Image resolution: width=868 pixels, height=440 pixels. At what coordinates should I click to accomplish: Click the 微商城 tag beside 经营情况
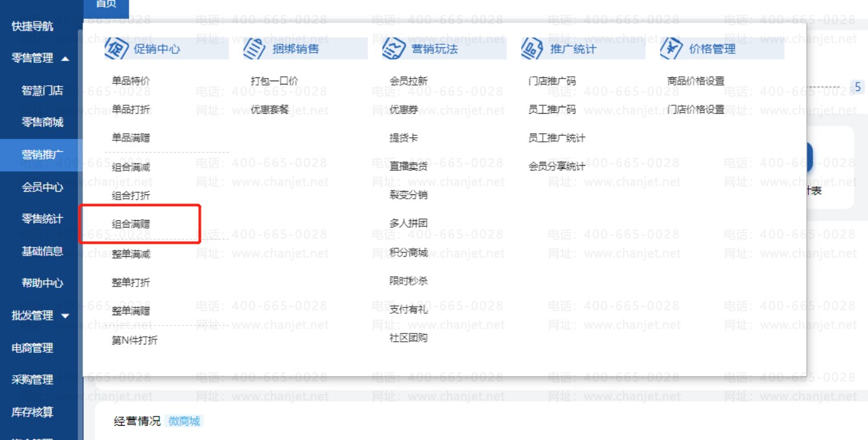(x=185, y=421)
